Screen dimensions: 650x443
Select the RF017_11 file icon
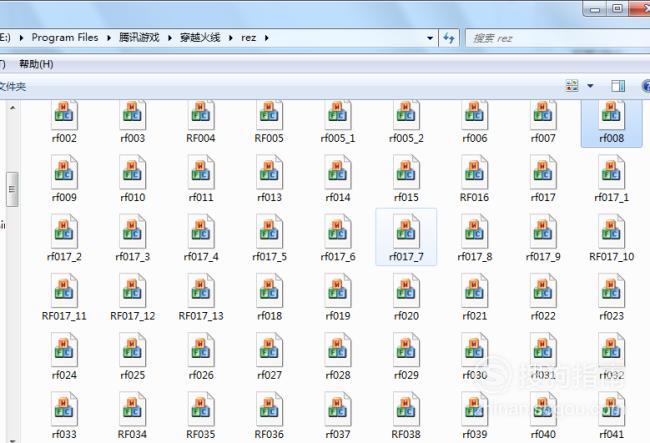[64, 290]
